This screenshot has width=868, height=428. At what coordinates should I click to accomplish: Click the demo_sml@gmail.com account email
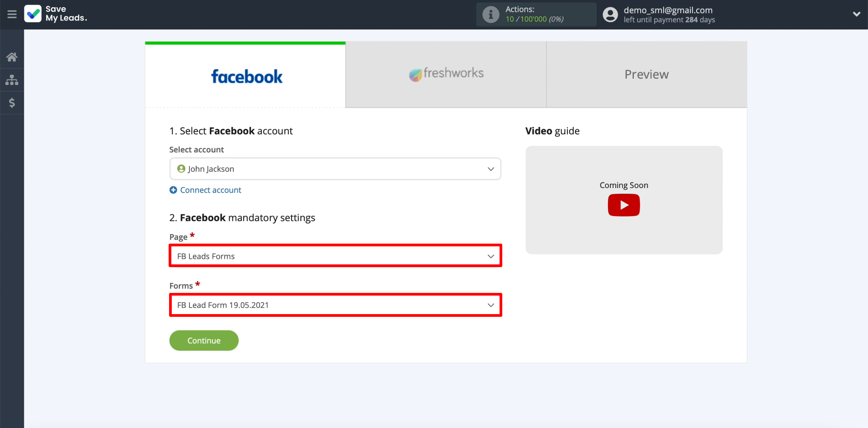tap(668, 10)
